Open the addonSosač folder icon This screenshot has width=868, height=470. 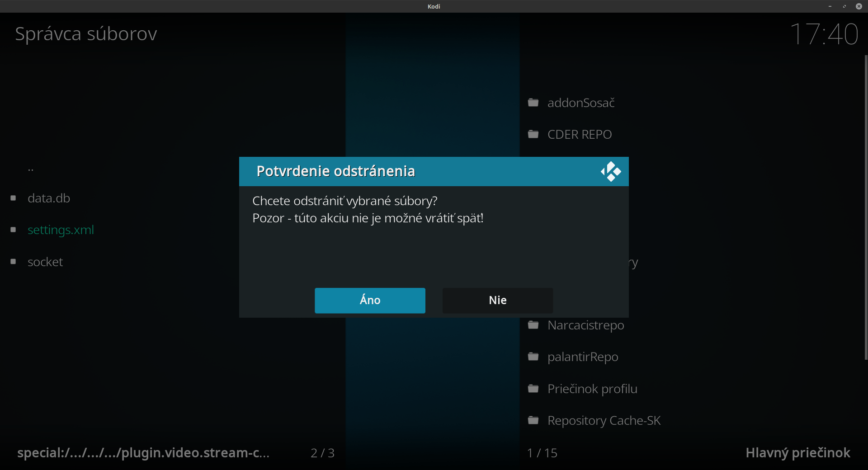tap(533, 103)
